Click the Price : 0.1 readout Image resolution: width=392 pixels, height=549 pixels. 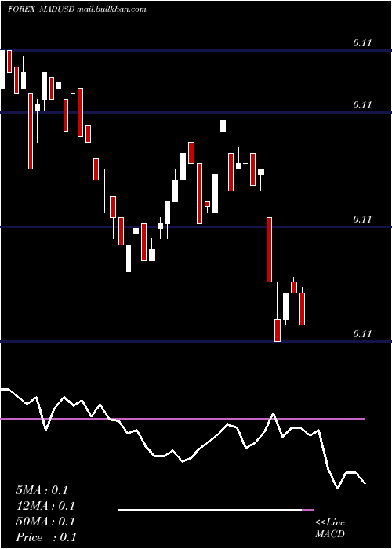46,537
